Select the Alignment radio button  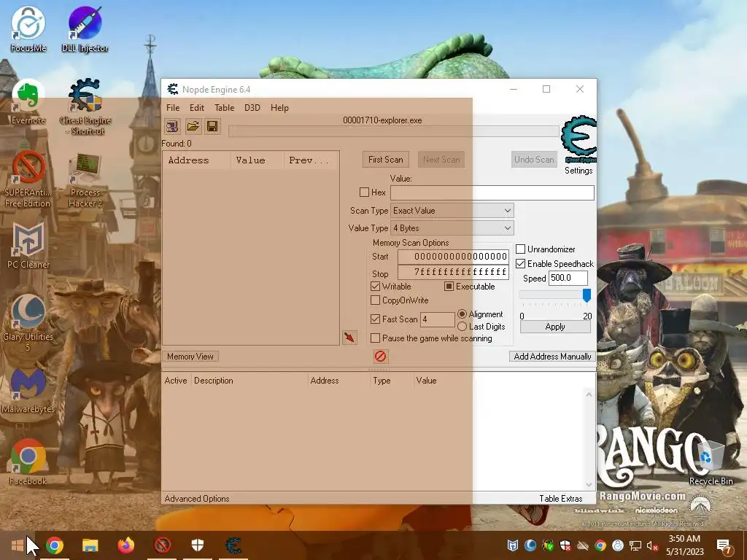click(x=462, y=314)
